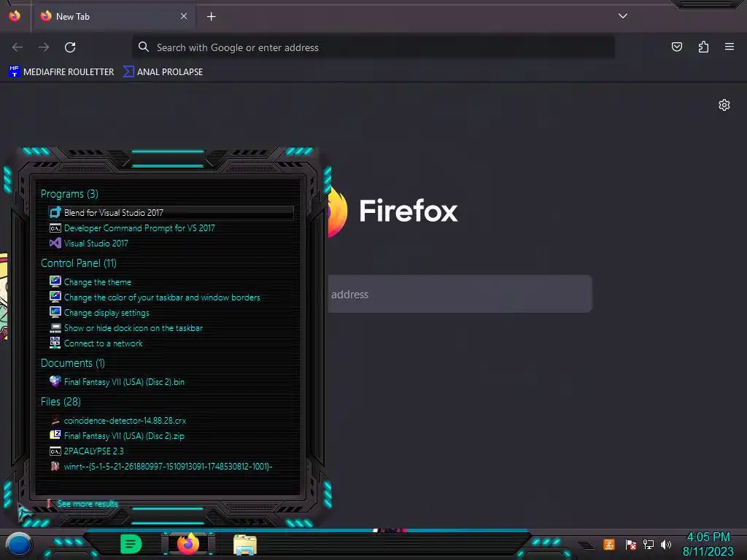Image resolution: width=747 pixels, height=560 pixels.
Task: Open the MEDIAFIRE ROULETTER bookmark
Action: point(61,72)
